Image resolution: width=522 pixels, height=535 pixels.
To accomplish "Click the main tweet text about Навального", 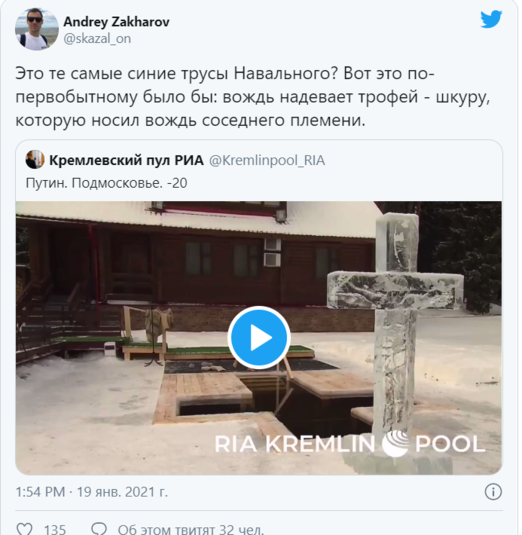I will click(x=253, y=97).
